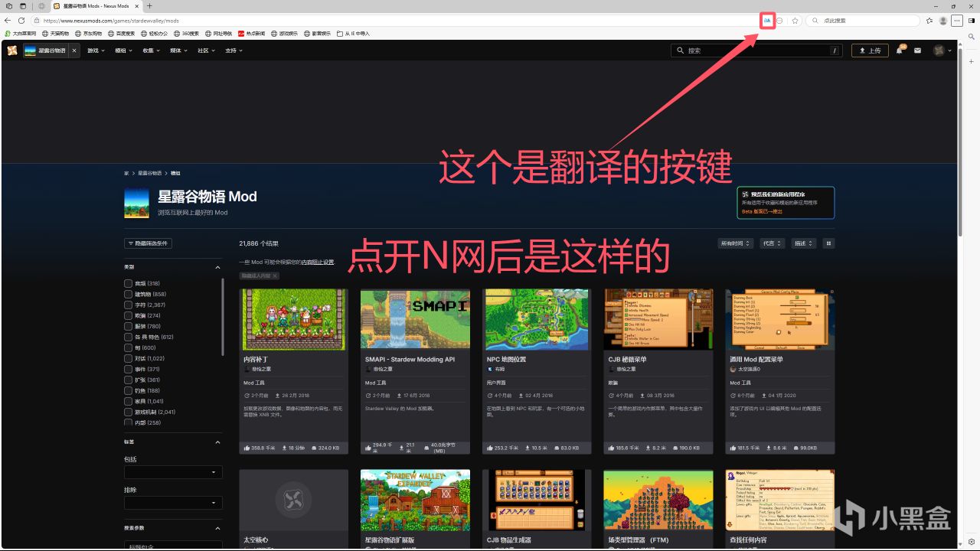The height and width of the screenshot is (551, 980).
Task: Close the Nexus Mods browser tab
Action: point(136,6)
